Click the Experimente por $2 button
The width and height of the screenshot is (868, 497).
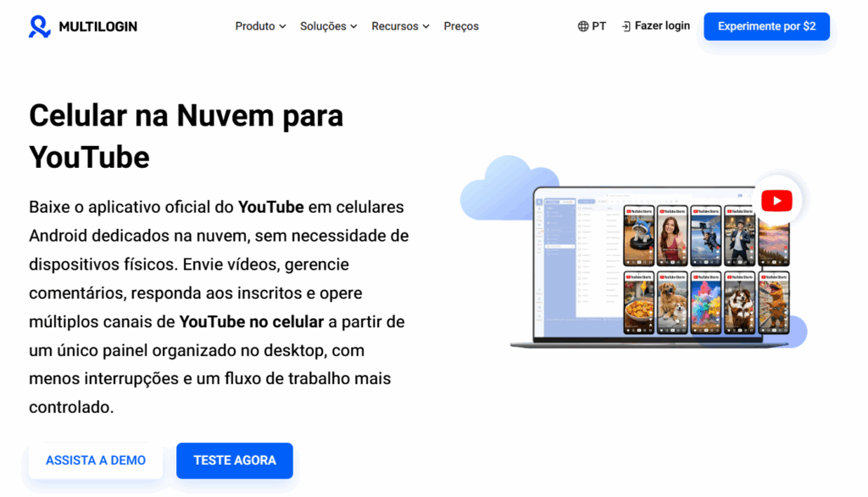tap(766, 26)
